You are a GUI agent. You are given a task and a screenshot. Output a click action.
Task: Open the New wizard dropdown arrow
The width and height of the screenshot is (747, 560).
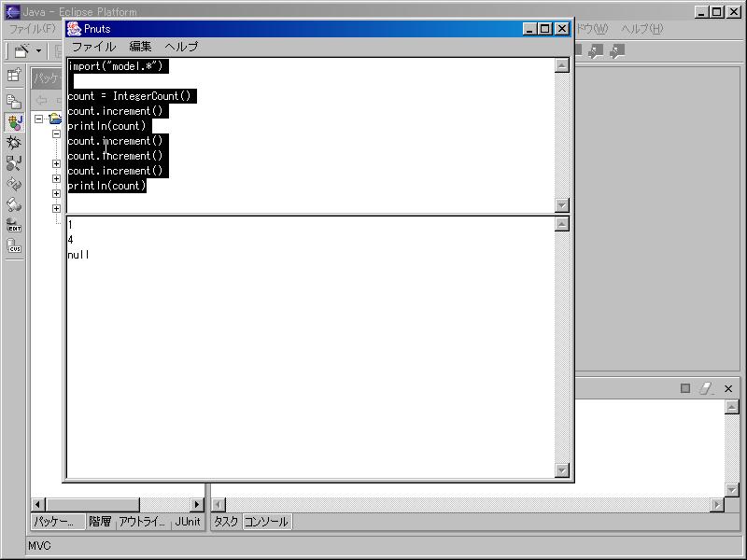click(x=38, y=51)
